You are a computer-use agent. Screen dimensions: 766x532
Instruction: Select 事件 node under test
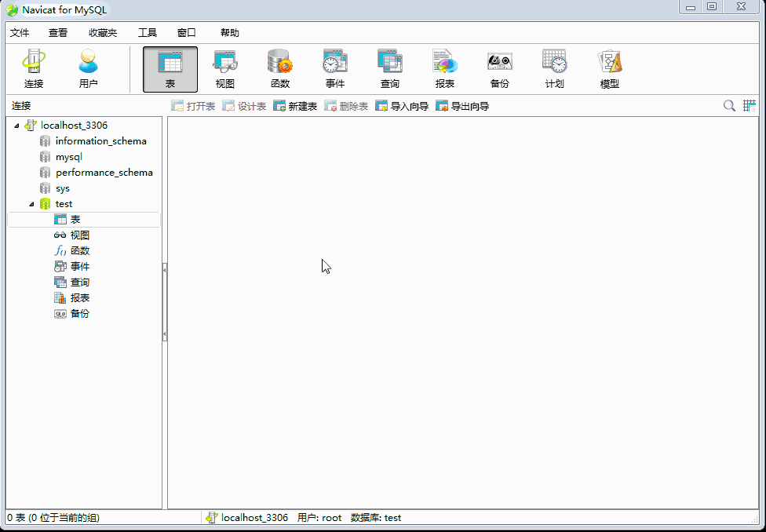tap(79, 266)
